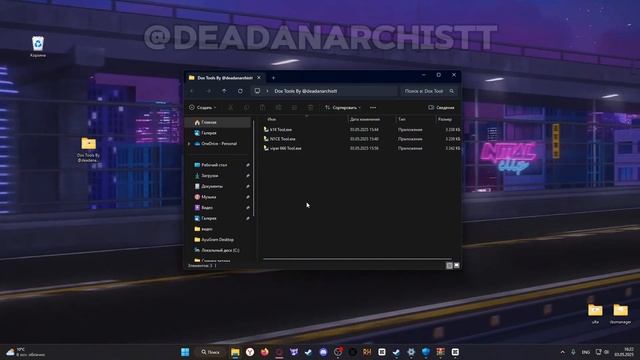Switch to details list view in status bar

pyautogui.click(x=449, y=266)
